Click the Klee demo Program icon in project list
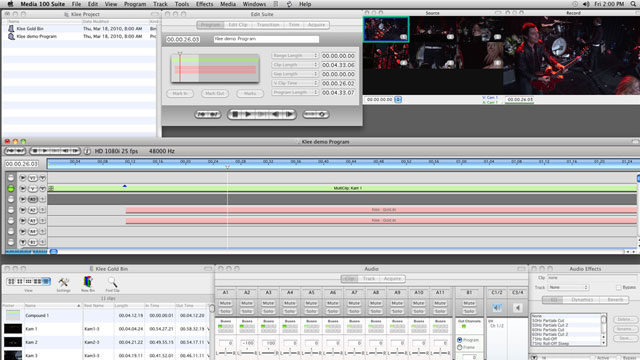 pyautogui.click(x=11, y=36)
